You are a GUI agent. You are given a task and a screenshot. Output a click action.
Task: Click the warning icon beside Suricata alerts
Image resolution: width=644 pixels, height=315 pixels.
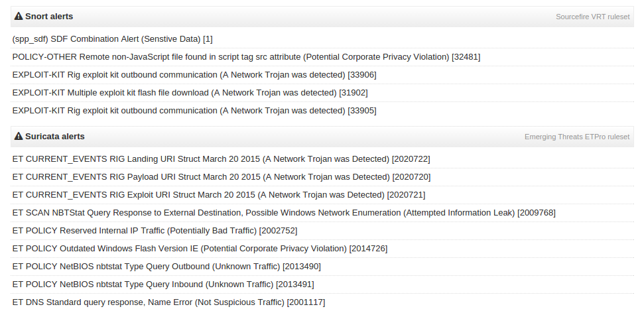coord(19,137)
